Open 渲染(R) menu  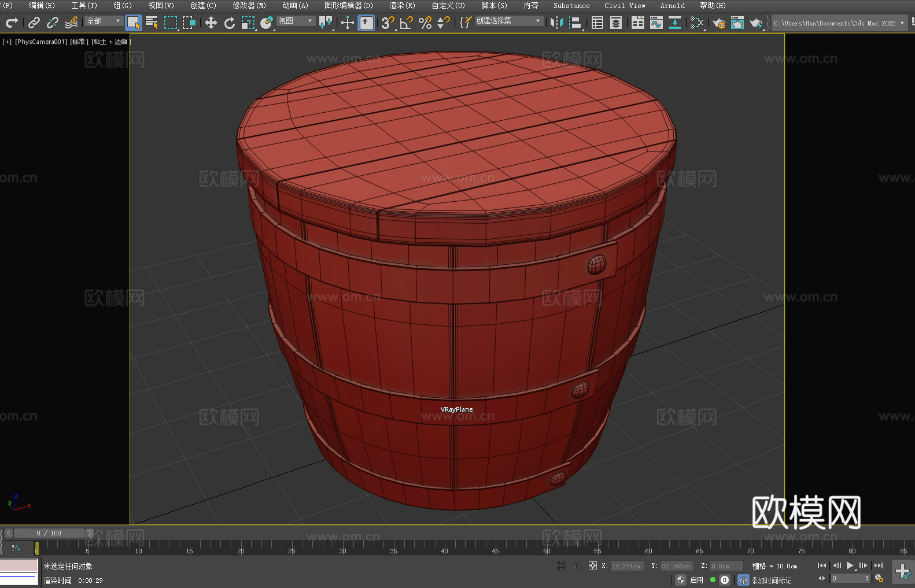pos(402,5)
